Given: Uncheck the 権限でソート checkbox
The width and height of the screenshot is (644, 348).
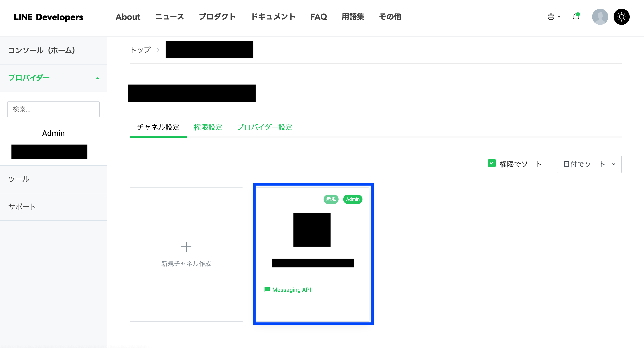Looking at the screenshot, I should point(492,163).
